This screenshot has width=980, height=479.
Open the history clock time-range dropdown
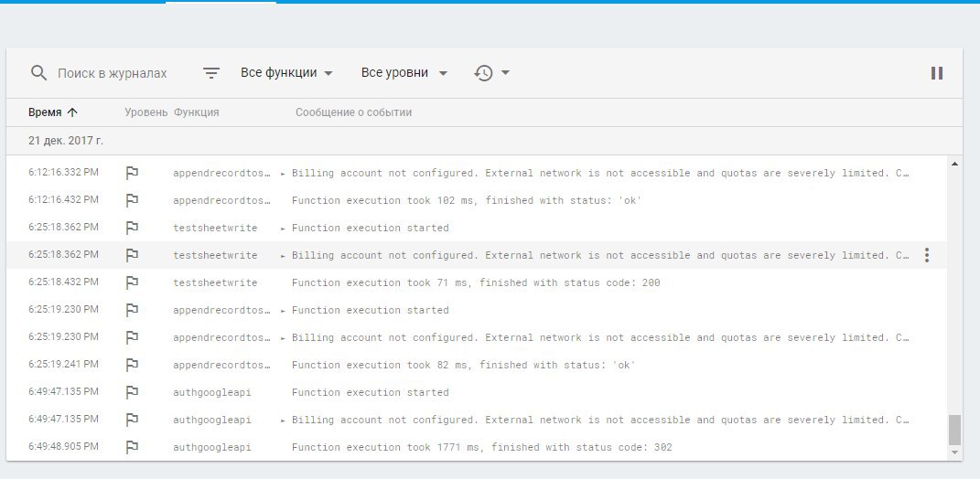[x=491, y=73]
